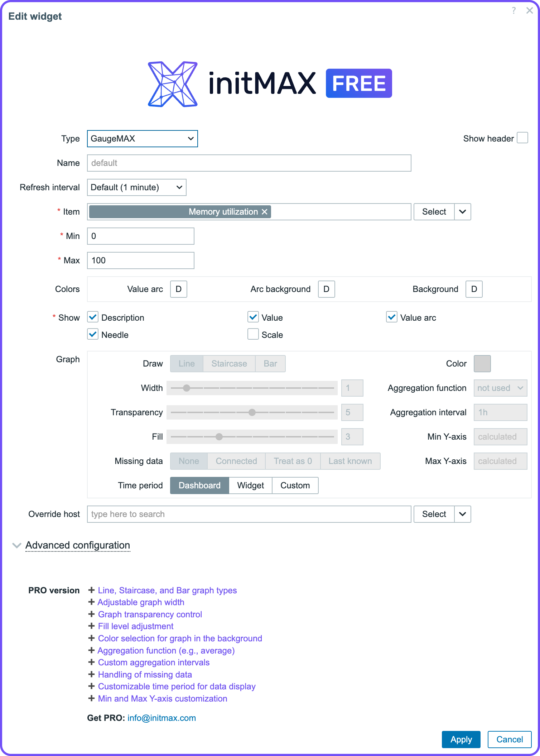The height and width of the screenshot is (756, 540).
Task: Click the Apply button
Action: click(x=461, y=740)
